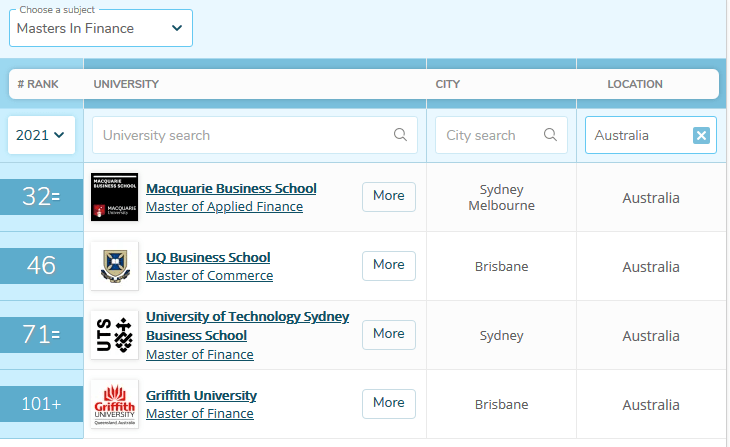Click More for Griffith University
Screen dimensions: 730x447
point(389,404)
